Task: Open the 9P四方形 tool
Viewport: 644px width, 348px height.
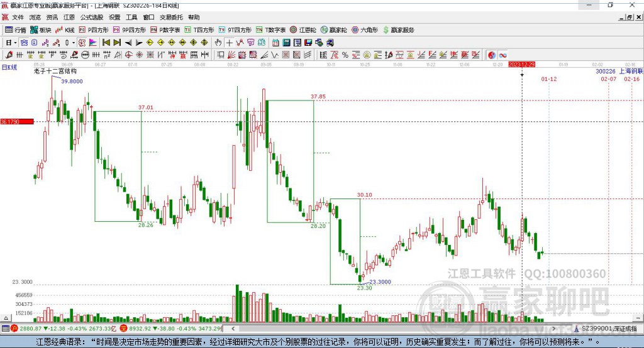Action: [129, 30]
